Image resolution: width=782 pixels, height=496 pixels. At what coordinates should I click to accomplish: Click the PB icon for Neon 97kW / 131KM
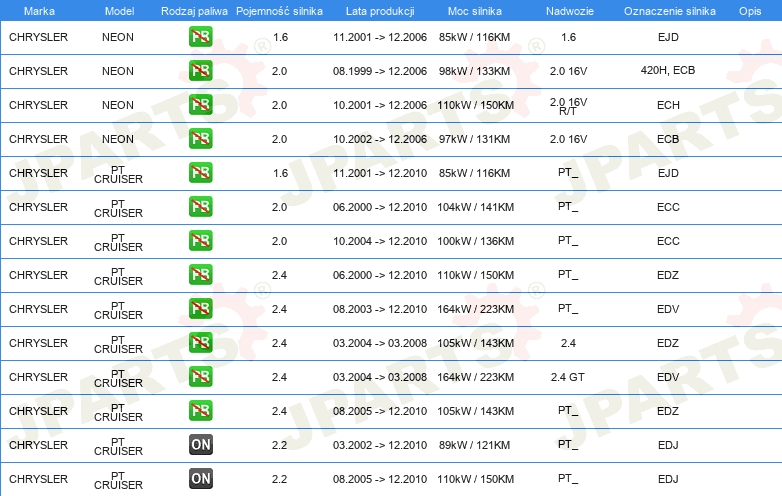(x=200, y=139)
